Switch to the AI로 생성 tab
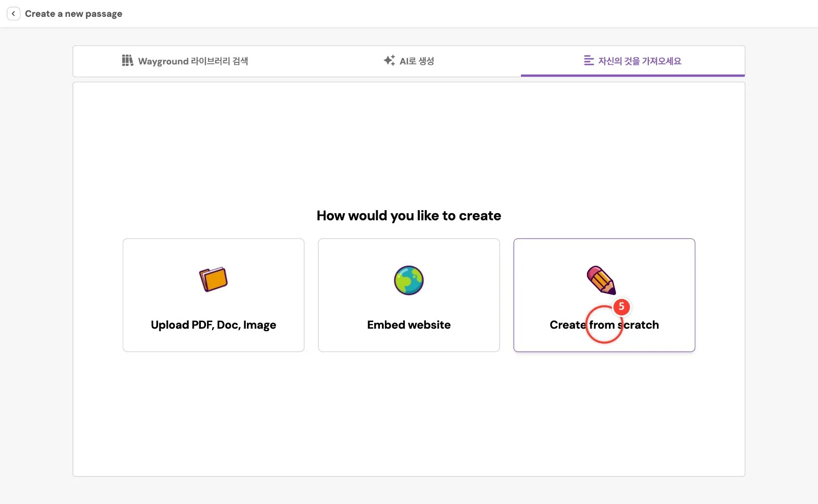 409,61
